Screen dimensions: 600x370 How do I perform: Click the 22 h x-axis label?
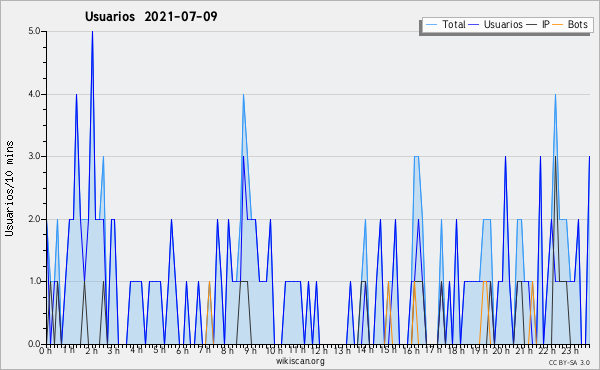tap(547, 351)
